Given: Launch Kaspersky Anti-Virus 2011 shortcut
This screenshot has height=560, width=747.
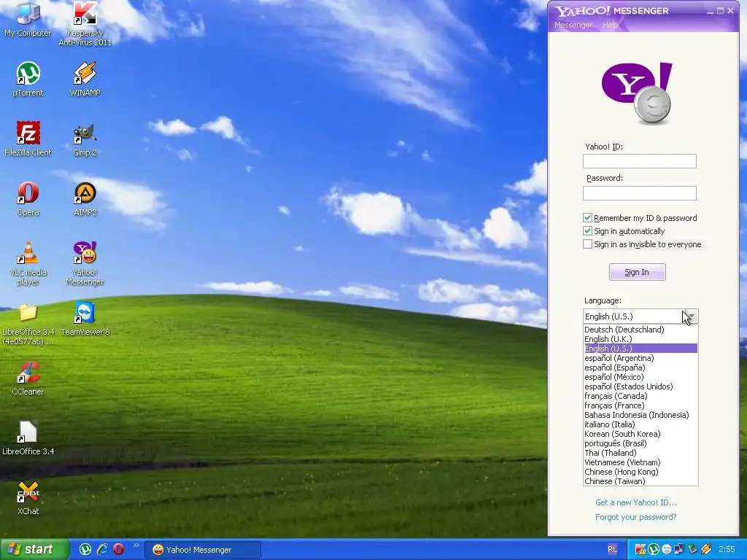Looking at the screenshot, I should (85, 23).
